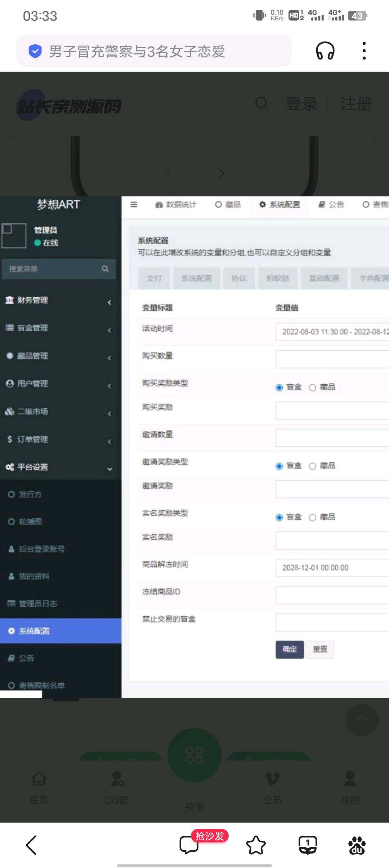Click the 购买数量 input field

tap(331, 359)
